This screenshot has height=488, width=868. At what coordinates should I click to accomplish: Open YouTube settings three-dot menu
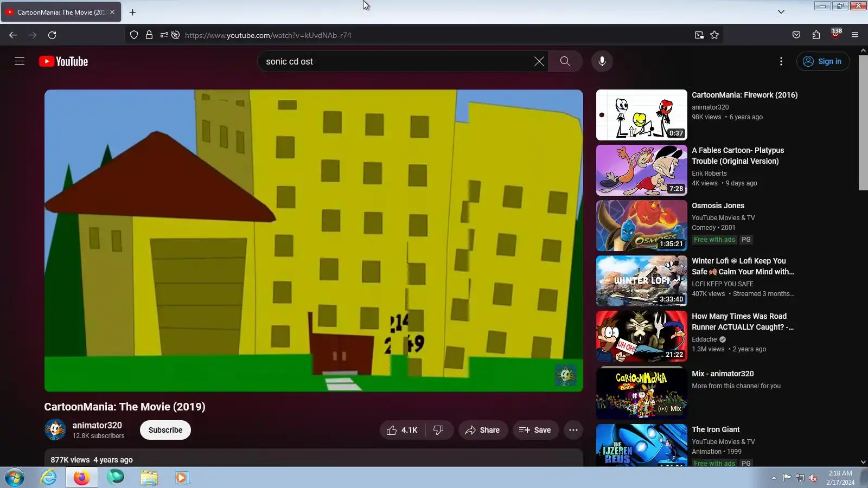[x=781, y=61]
